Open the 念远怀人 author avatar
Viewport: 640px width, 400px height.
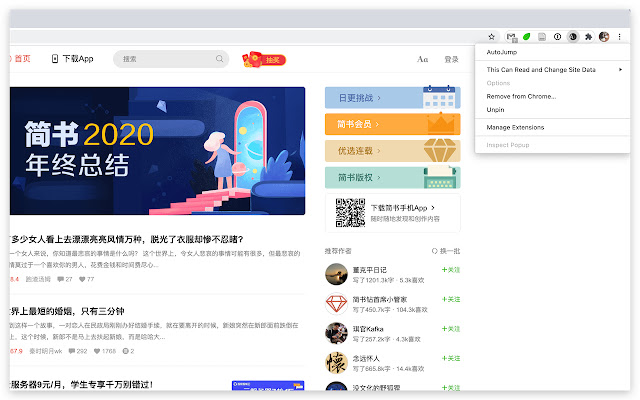pos(336,363)
